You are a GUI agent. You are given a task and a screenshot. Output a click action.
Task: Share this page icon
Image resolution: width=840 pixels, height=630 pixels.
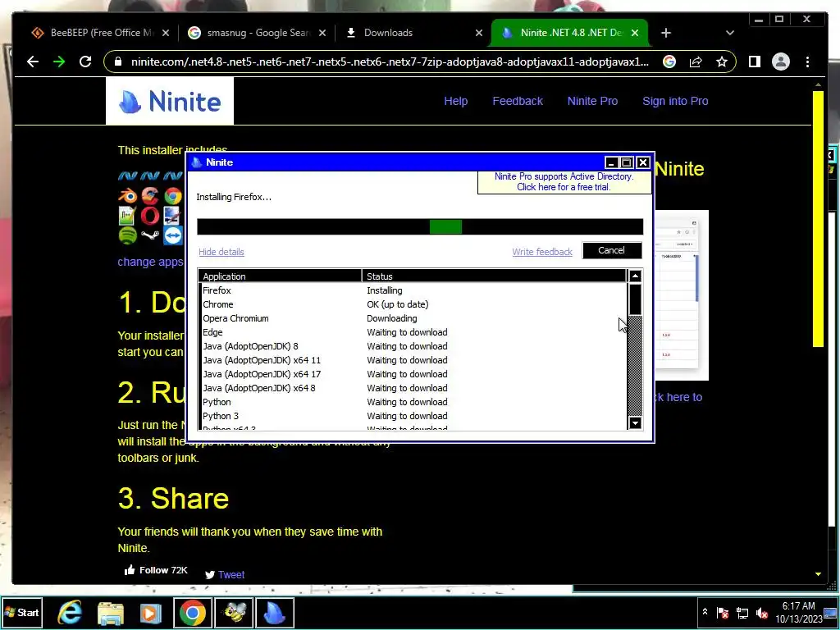(x=696, y=62)
